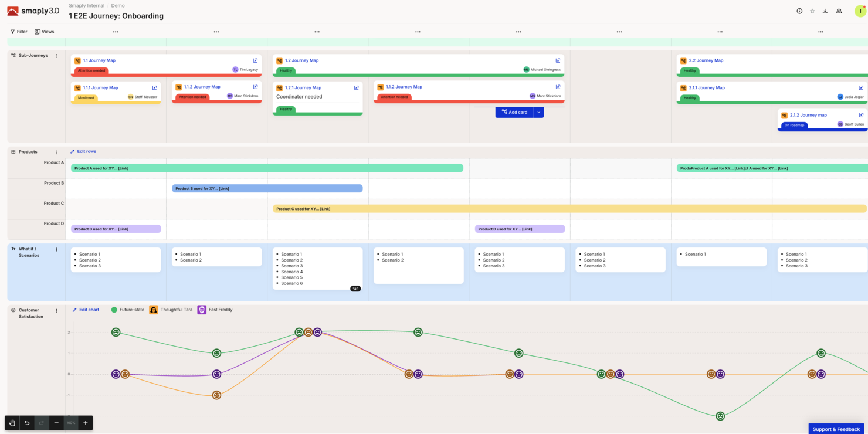The height and width of the screenshot is (434, 868).
Task: Open the Filter menu
Action: [18, 31]
